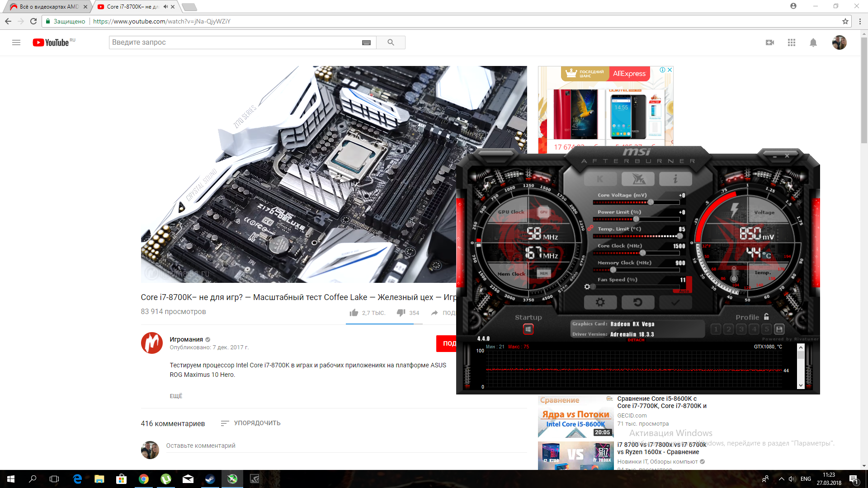Expand video description with ЕЩЁ
868x488 pixels.
coord(176,396)
